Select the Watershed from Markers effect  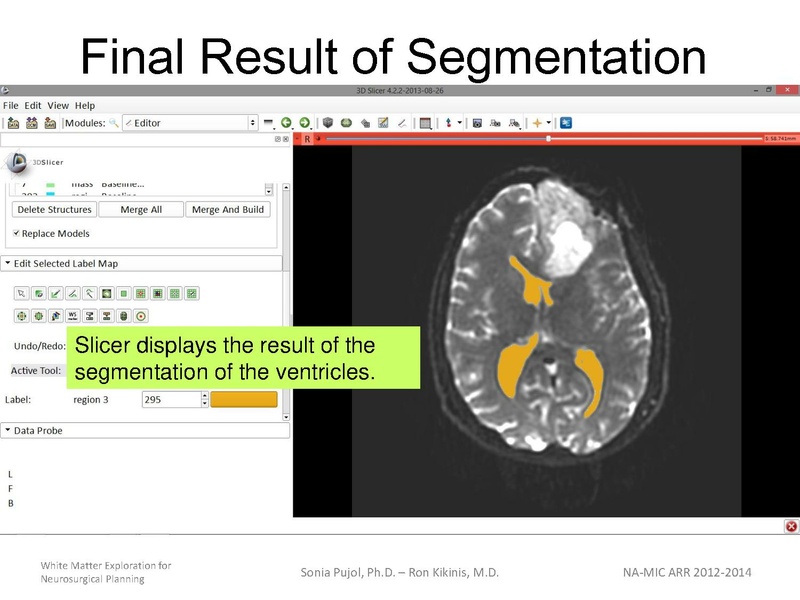[x=72, y=315]
